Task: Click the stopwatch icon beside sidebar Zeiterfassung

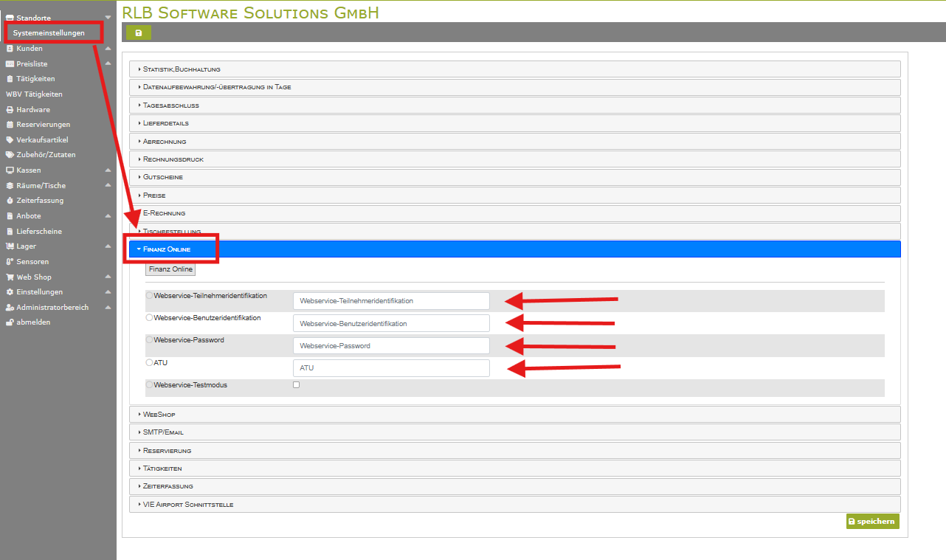Action: [10, 201]
